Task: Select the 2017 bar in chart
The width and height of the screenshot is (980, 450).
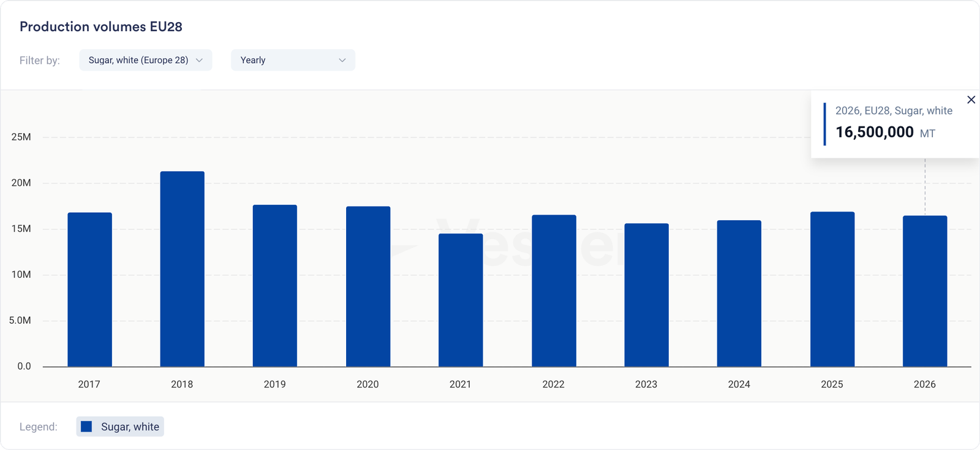Action: pos(89,289)
